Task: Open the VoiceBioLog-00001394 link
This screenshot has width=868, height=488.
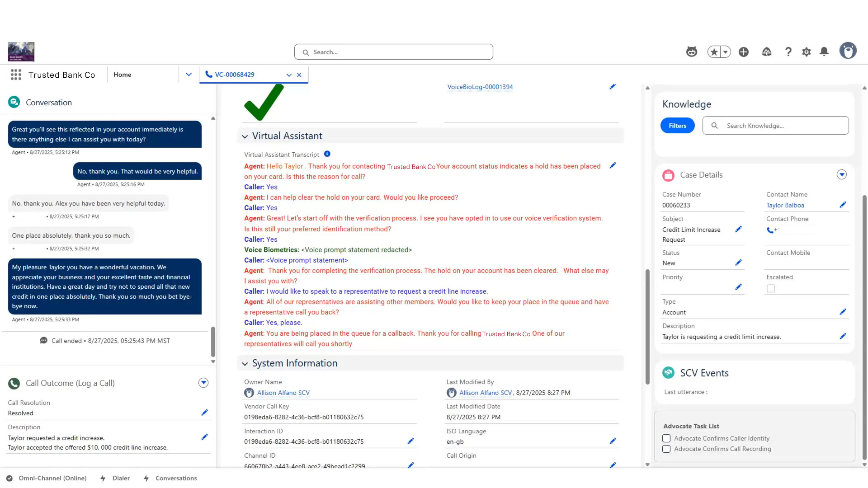Action: pos(480,87)
